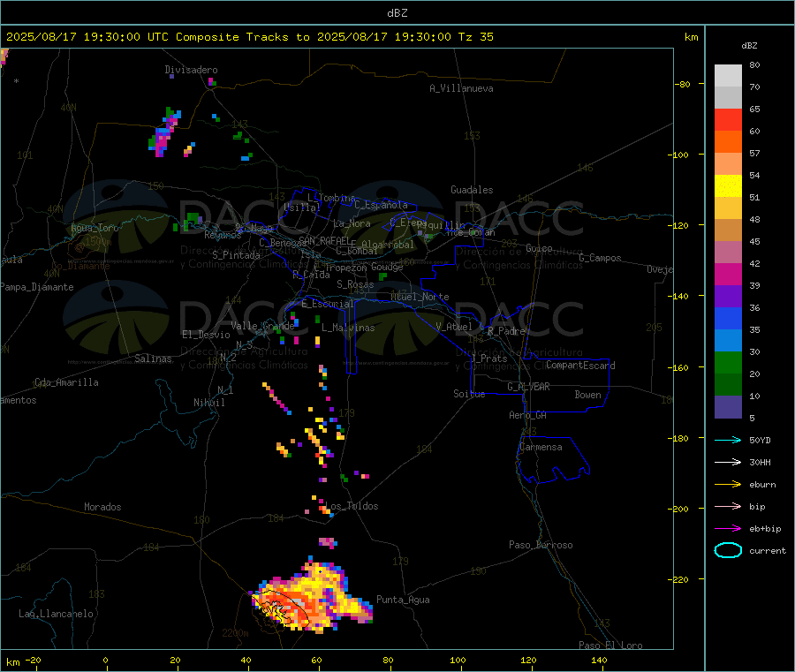
Task: Click the Lag.Llancanelo location label
Action: click(x=57, y=614)
